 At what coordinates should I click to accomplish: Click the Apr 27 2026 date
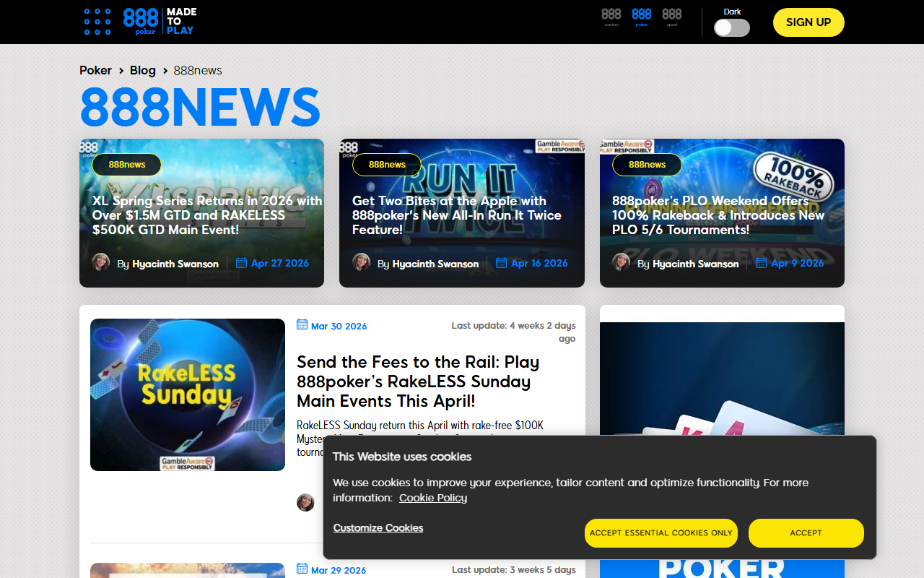point(280,263)
